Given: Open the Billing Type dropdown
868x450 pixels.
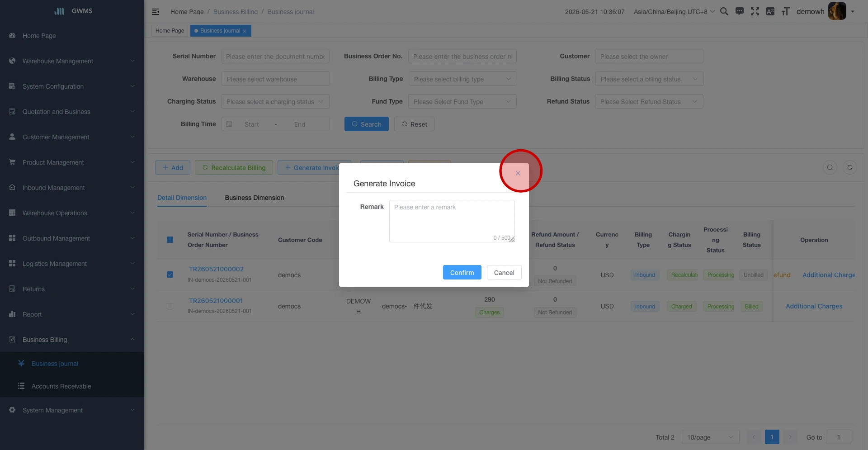Looking at the screenshot, I should click(x=462, y=79).
